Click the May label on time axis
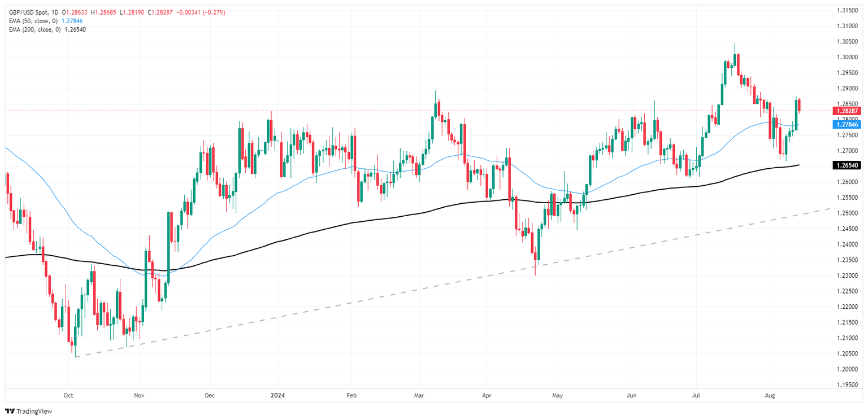This screenshot has width=868, height=420. click(x=558, y=395)
